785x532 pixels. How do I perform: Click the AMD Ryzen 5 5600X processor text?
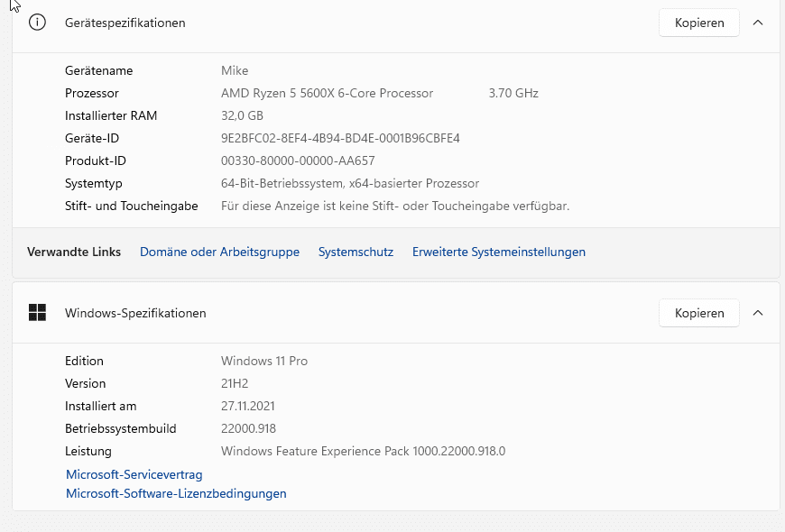click(x=327, y=93)
